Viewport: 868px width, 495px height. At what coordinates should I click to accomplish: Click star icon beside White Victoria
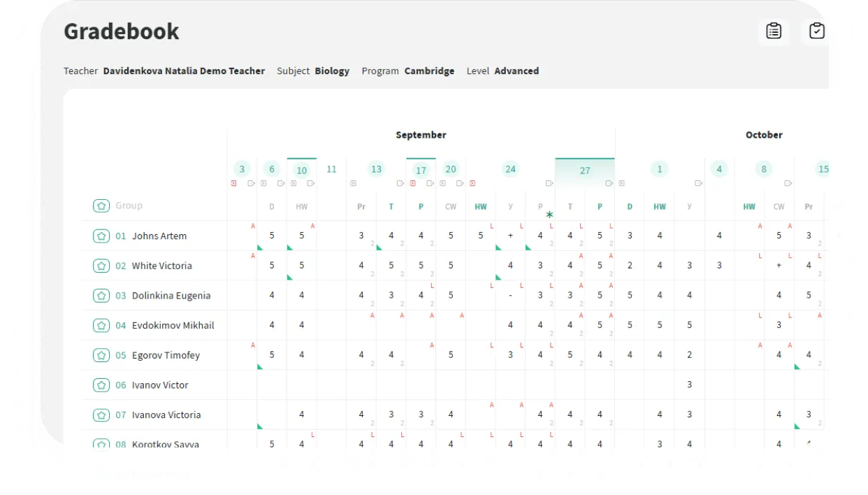[101, 266]
